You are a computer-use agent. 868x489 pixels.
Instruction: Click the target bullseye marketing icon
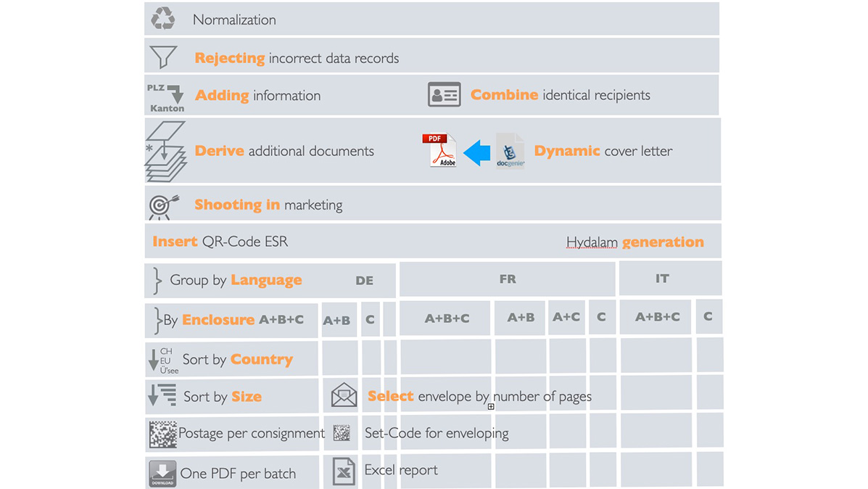[163, 205]
